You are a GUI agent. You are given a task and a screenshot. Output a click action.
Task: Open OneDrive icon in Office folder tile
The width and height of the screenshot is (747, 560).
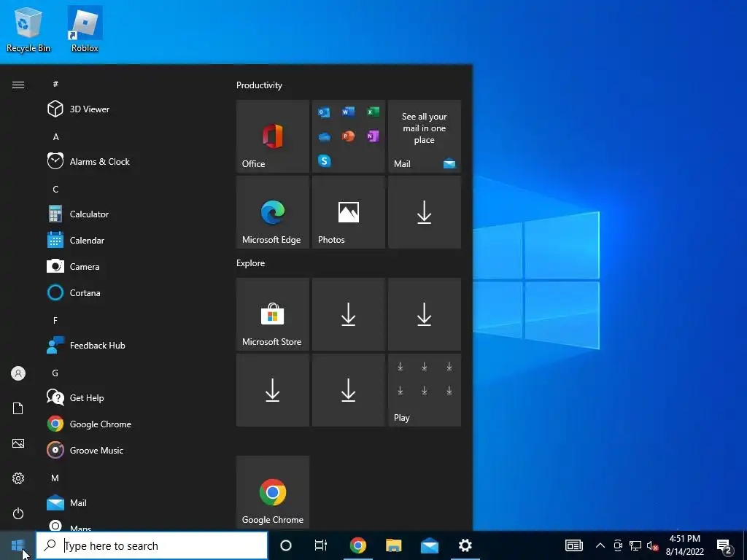click(324, 136)
